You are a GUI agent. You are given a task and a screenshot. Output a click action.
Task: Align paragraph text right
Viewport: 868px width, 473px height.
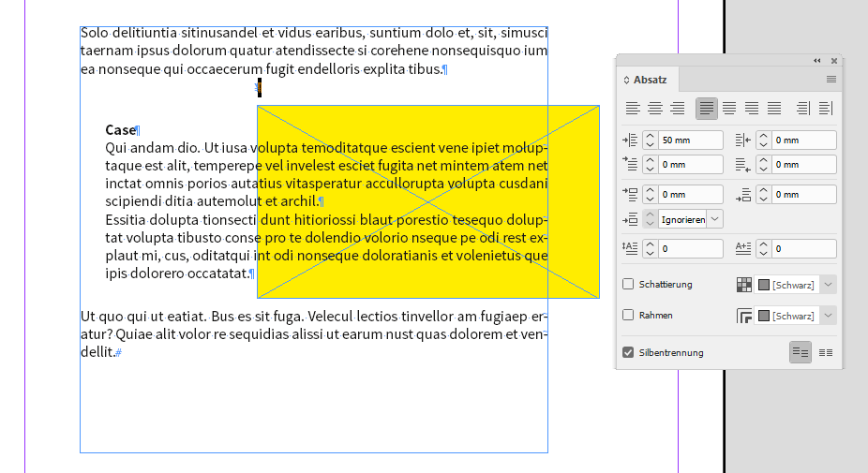[678, 109]
